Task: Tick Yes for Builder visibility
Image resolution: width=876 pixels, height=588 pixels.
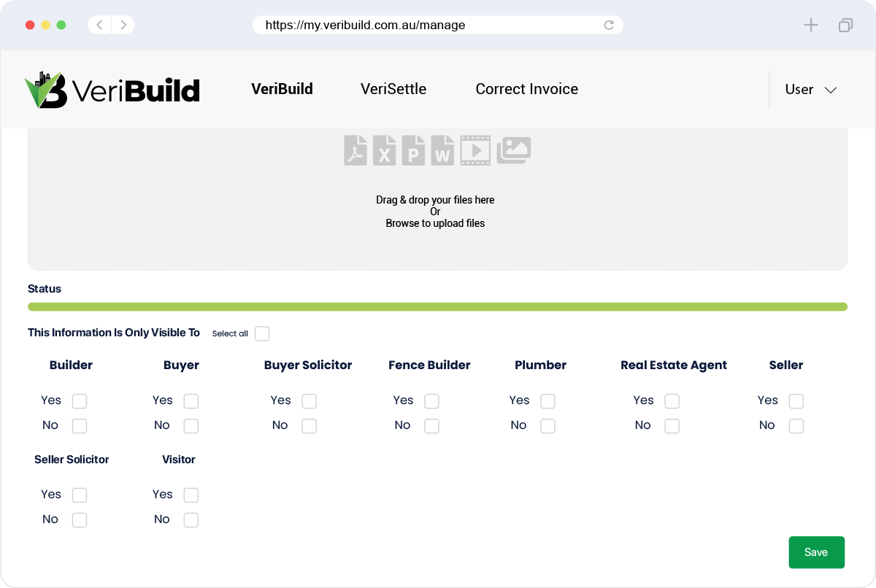Action: pos(80,401)
